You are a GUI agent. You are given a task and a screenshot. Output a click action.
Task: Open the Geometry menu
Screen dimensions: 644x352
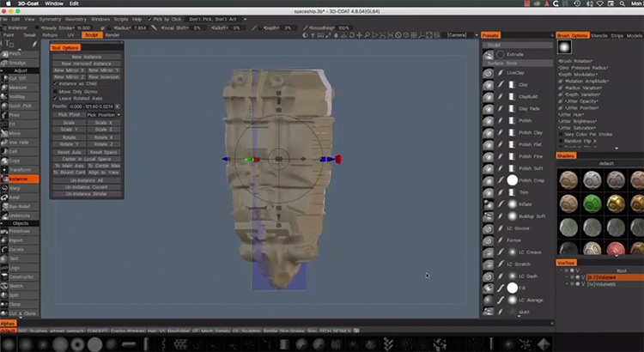tap(76, 19)
